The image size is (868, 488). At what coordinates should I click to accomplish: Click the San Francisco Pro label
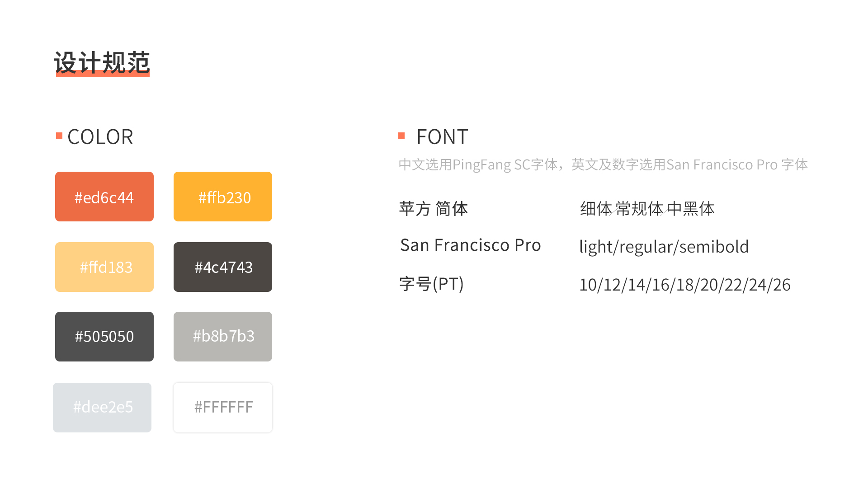point(471,245)
